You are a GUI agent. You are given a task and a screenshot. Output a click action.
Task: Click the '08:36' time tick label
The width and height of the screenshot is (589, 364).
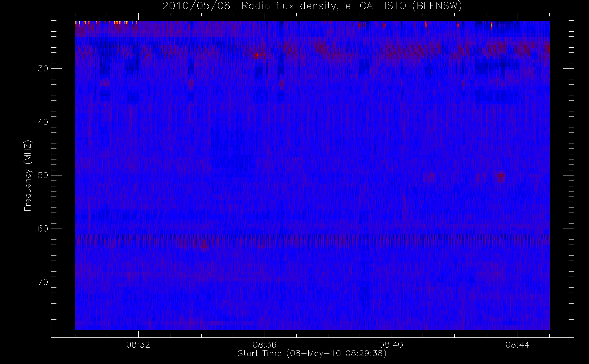pyautogui.click(x=265, y=345)
